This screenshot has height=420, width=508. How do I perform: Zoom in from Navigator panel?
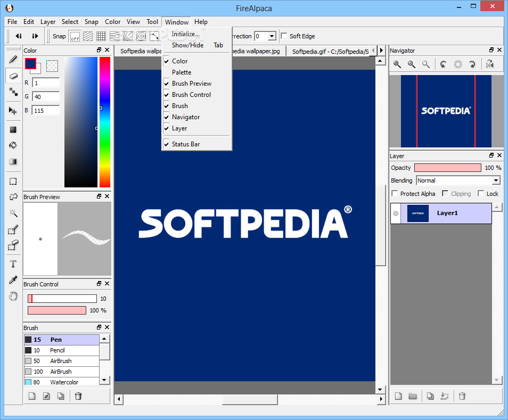point(397,64)
